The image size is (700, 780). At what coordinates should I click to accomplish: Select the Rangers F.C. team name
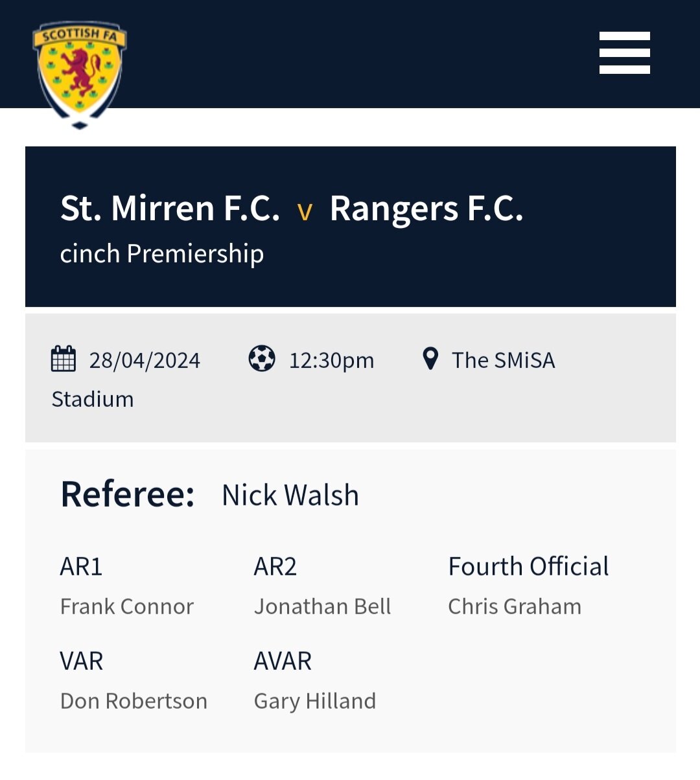click(x=426, y=210)
